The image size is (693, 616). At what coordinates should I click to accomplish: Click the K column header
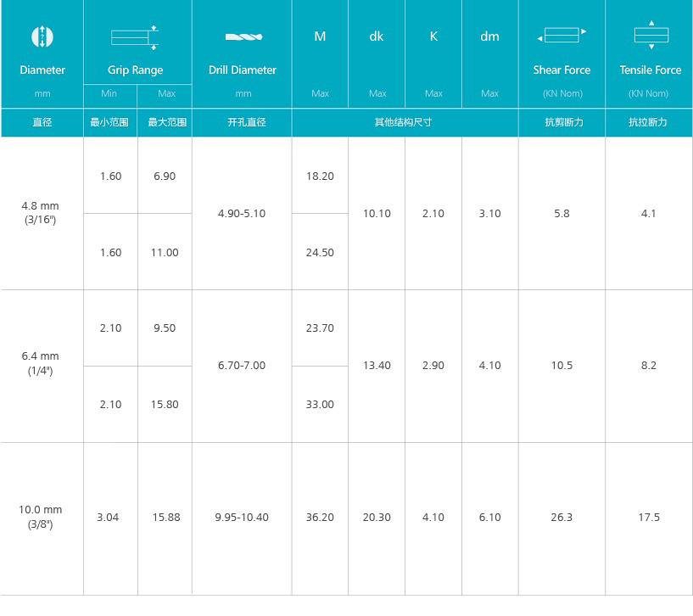click(x=433, y=36)
